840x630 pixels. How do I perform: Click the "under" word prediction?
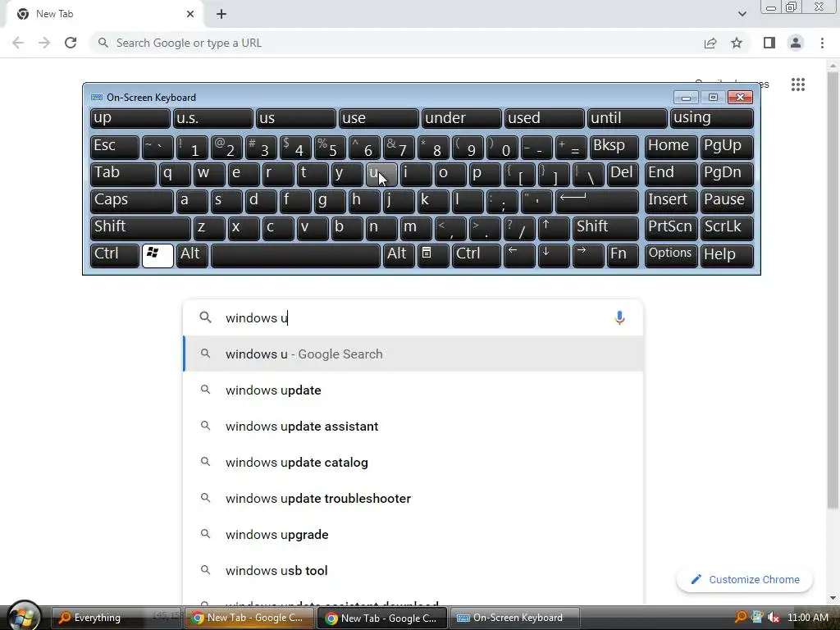click(x=461, y=118)
